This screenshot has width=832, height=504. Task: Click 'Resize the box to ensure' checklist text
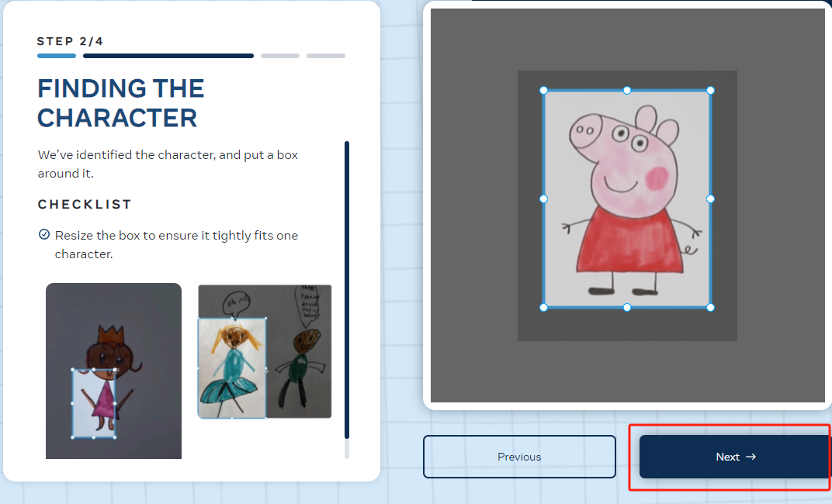[177, 245]
